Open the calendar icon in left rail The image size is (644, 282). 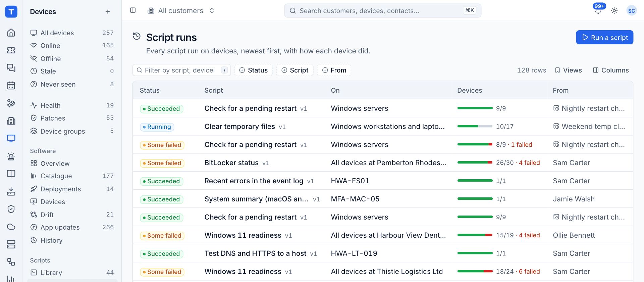(11, 85)
